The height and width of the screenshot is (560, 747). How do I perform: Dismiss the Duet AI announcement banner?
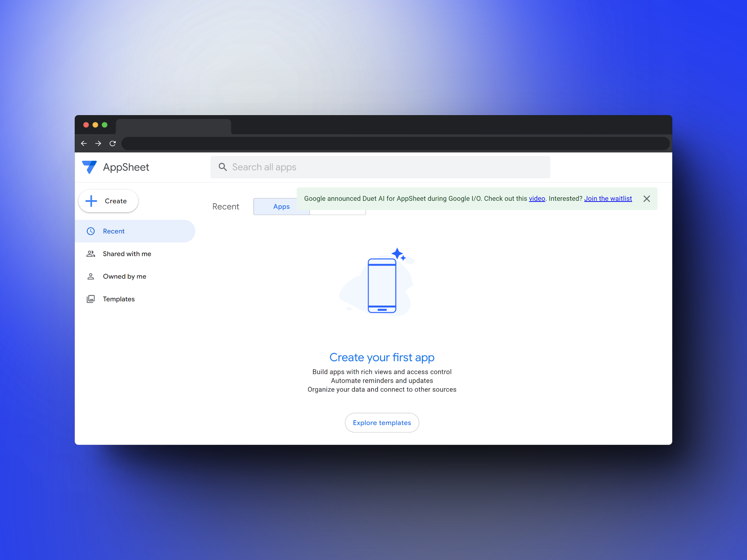coord(647,199)
